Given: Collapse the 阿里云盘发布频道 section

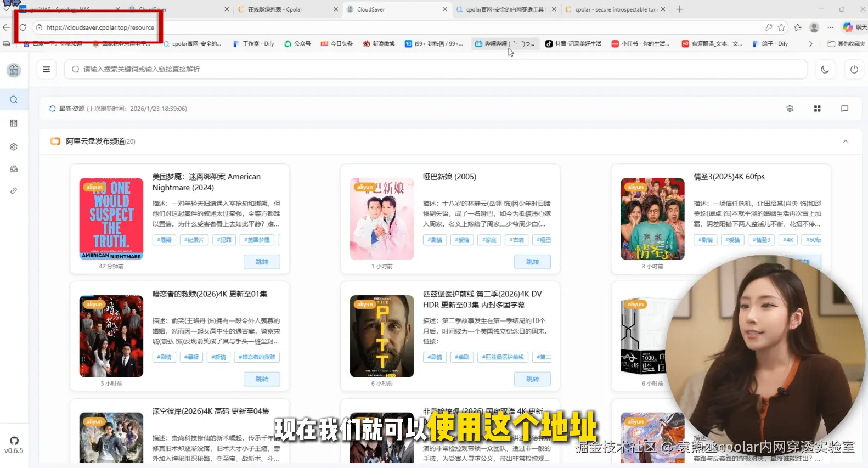Looking at the screenshot, I should click(x=846, y=142).
